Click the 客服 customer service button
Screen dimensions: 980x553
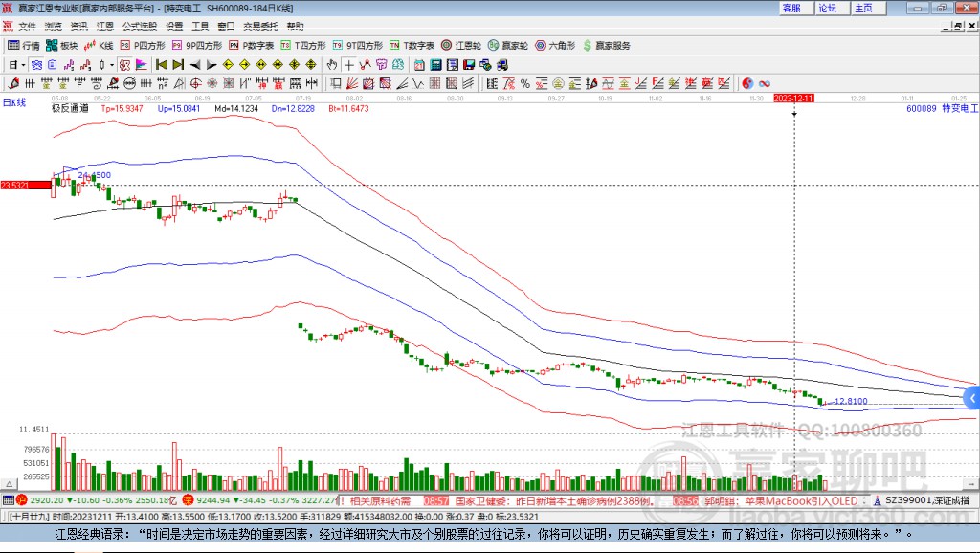791,8
